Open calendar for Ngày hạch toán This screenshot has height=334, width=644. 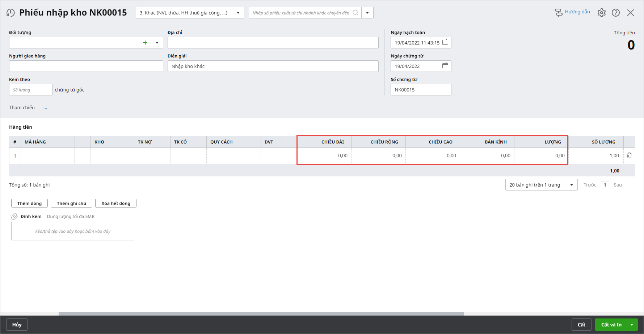[x=445, y=42]
